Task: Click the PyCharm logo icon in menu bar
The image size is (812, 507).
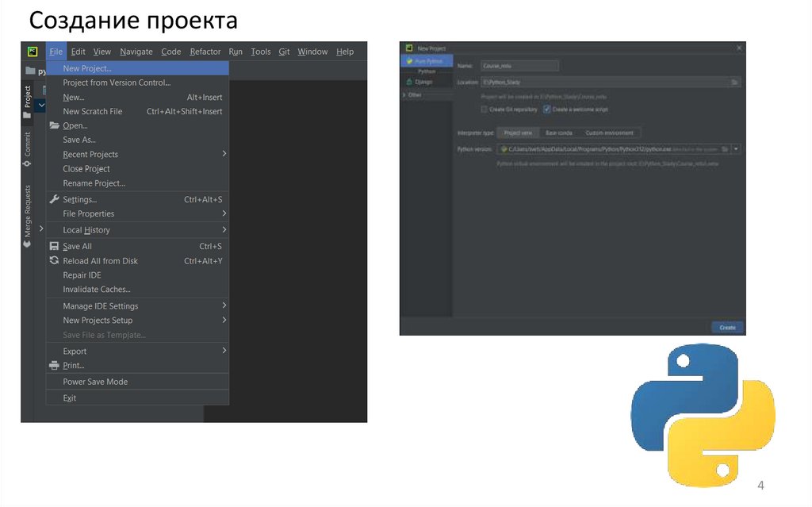Action: (x=33, y=52)
